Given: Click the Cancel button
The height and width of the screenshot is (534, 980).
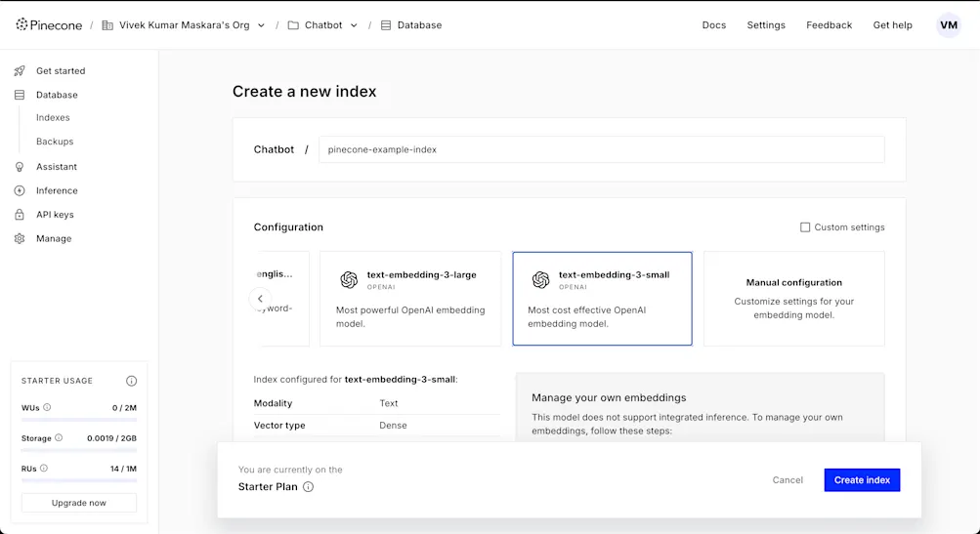Looking at the screenshot, I should (788, 479).
